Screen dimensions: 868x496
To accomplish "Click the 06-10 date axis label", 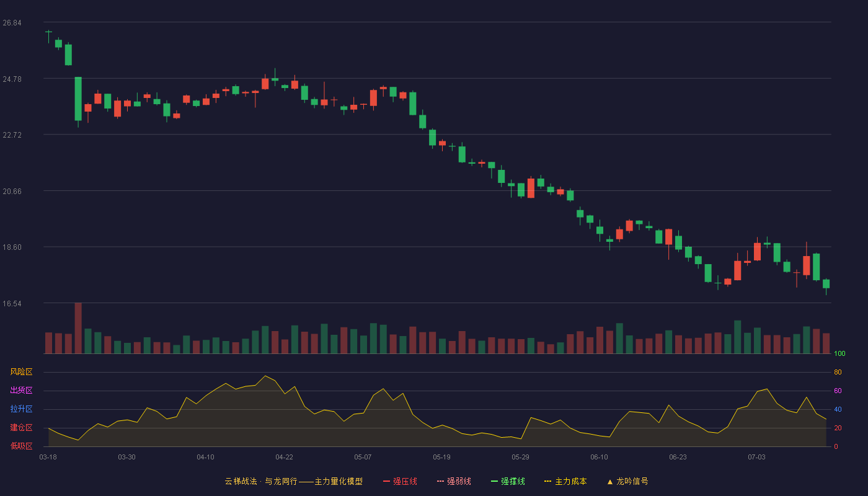I will (x=599, y=457).
